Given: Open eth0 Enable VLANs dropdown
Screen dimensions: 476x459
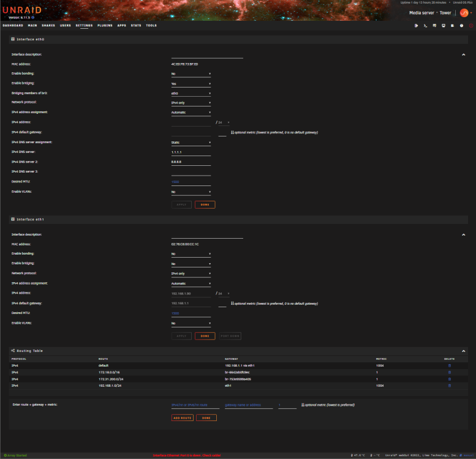Looking at the screenshot, I should point(191,192).
